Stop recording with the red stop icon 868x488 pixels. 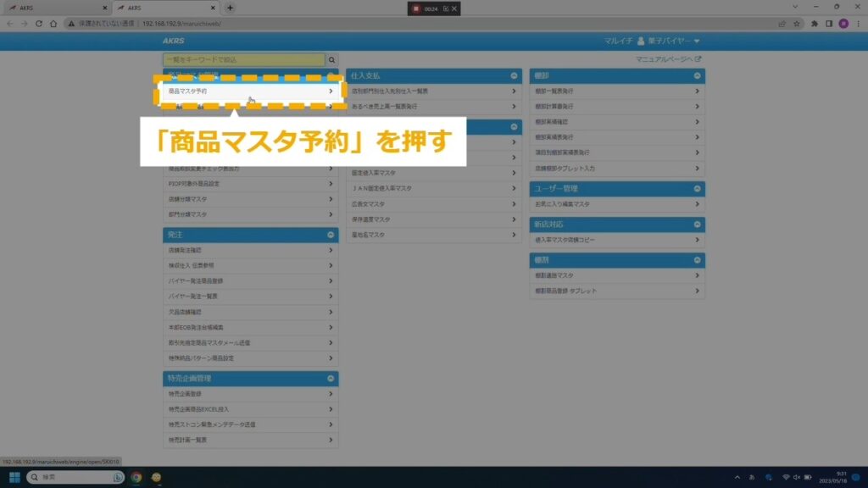pos(416,8)
